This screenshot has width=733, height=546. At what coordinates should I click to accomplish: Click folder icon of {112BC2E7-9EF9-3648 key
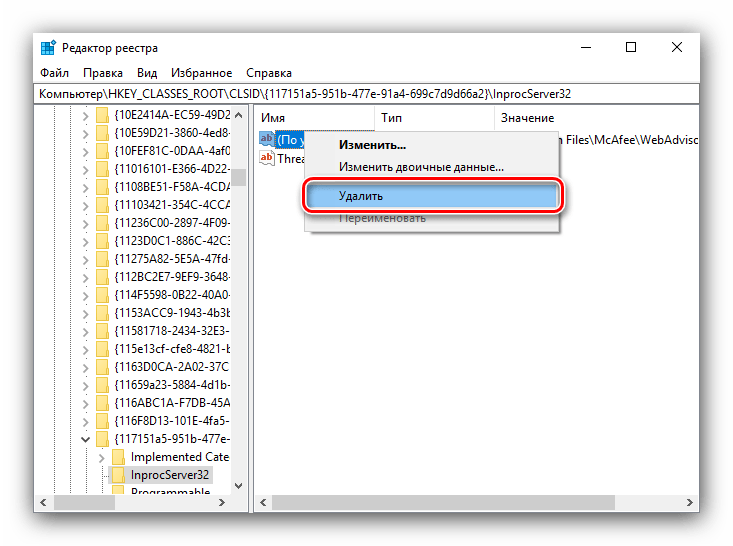[x=102, y=277]
